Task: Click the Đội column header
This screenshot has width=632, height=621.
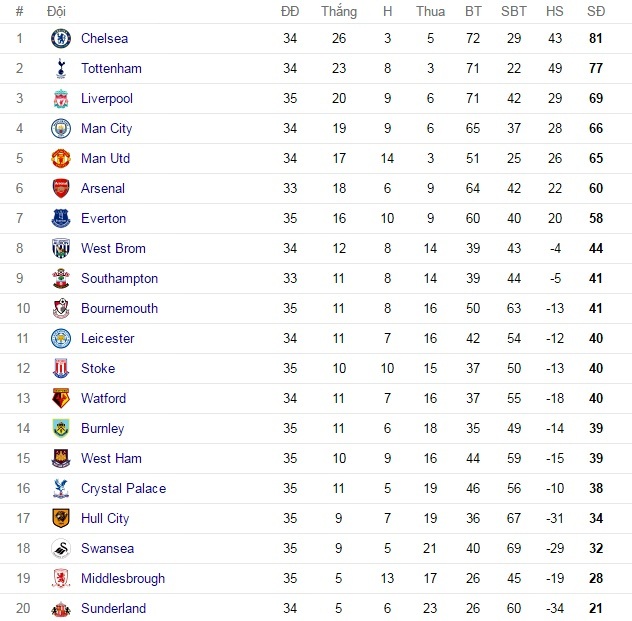Action: (x=57, y=12)
